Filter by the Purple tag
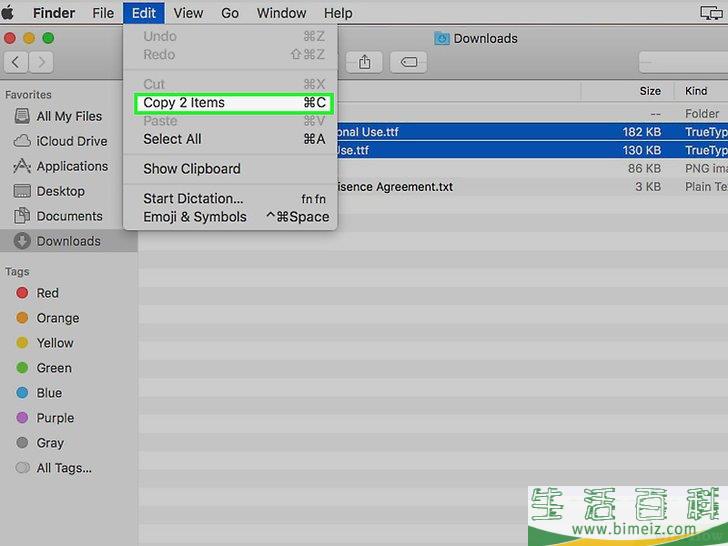The image size is (728, 546). [55, 418]
